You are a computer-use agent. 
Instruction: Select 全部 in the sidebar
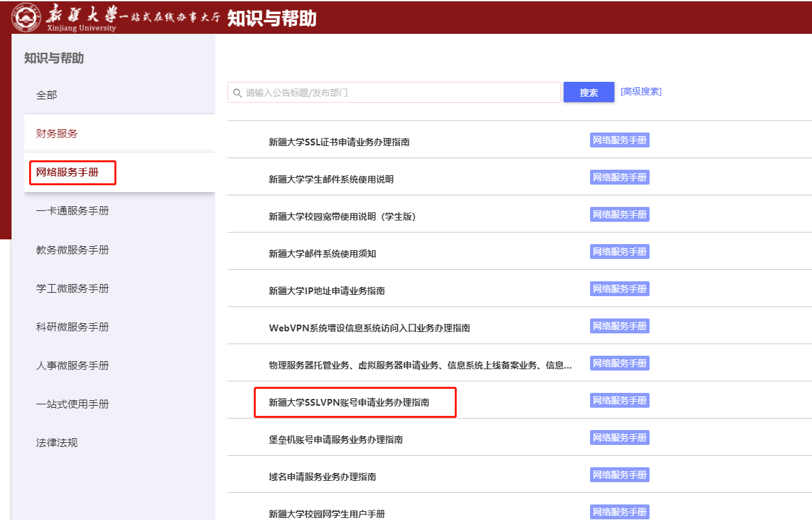click(47, 95)
